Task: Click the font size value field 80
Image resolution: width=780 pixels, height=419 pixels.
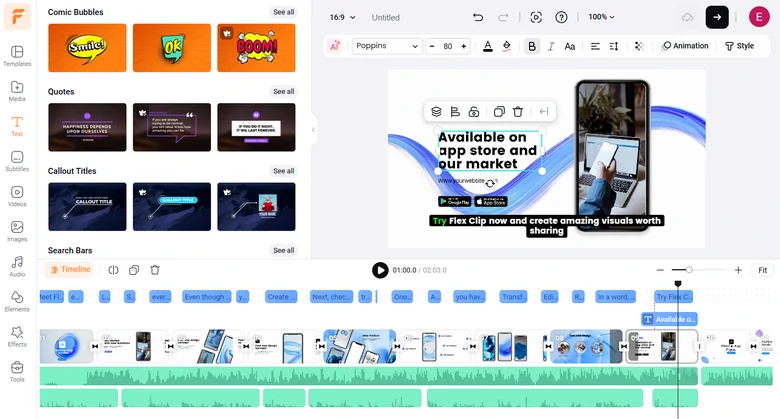Action: click(x=448, y=46)
